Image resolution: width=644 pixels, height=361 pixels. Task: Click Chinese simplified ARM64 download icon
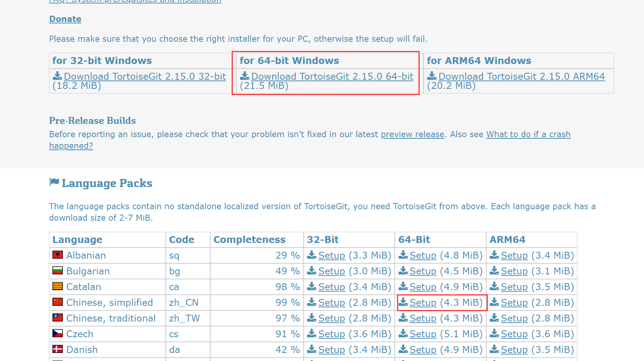point(494,302)
